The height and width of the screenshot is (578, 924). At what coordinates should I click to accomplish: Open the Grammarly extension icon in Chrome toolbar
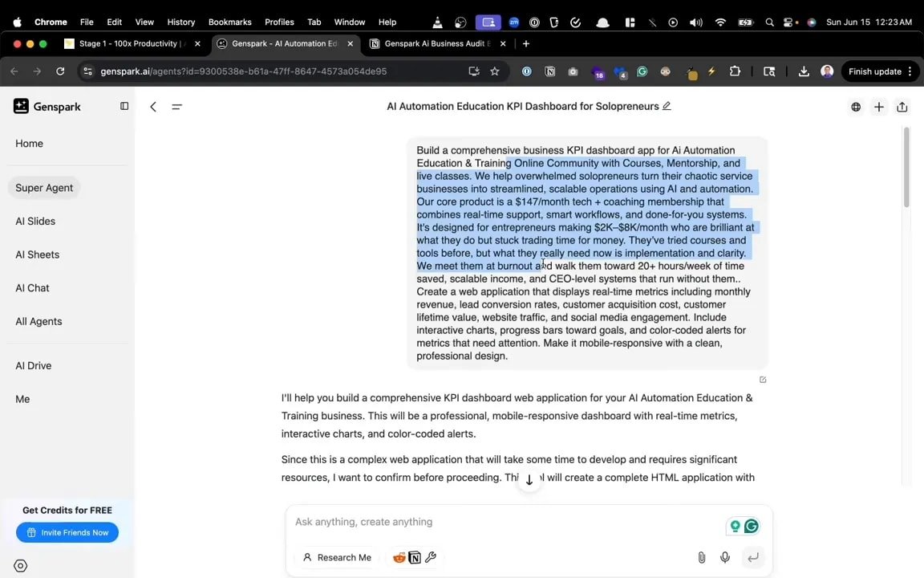(x=642, y=71)
